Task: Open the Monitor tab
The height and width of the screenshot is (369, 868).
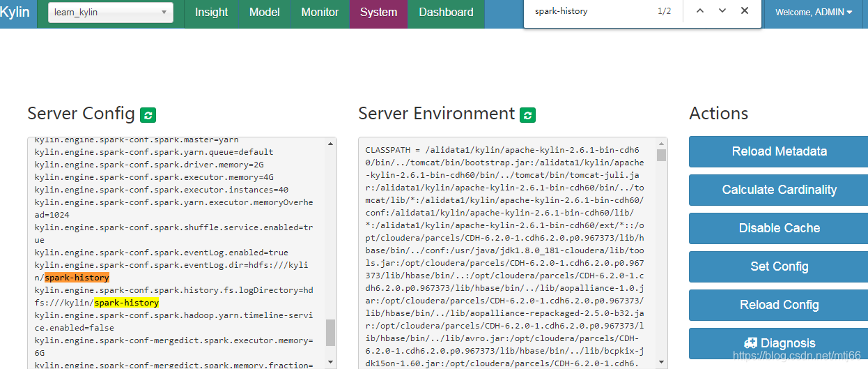Action: pos(320,12)
